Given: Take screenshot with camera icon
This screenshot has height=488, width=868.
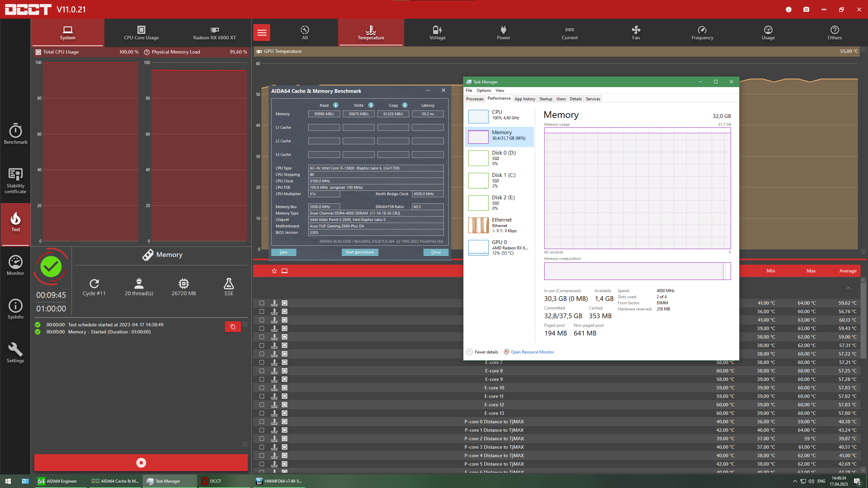Looking at the screenshot, I should pos(806,9).
